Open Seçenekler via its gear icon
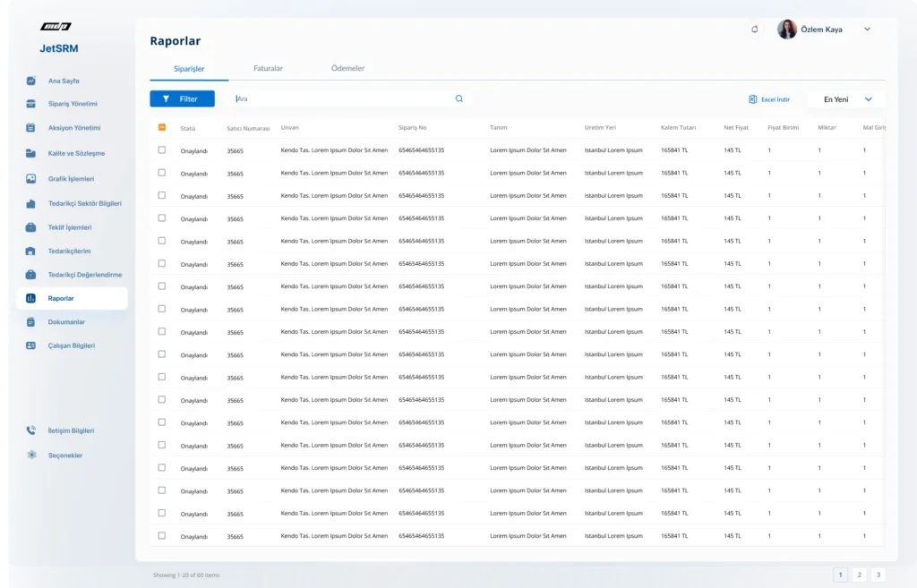917x588 pixels. coord(31,456)
